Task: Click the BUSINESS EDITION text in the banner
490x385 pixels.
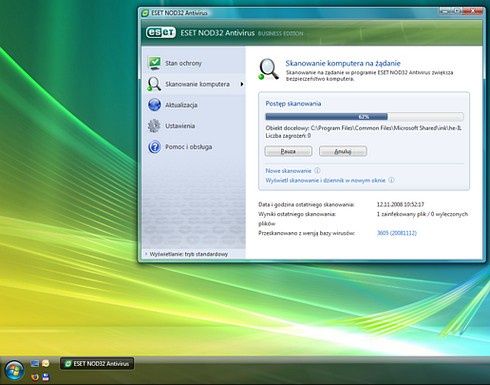Action: pyautogui.click(x=280, y=34)
